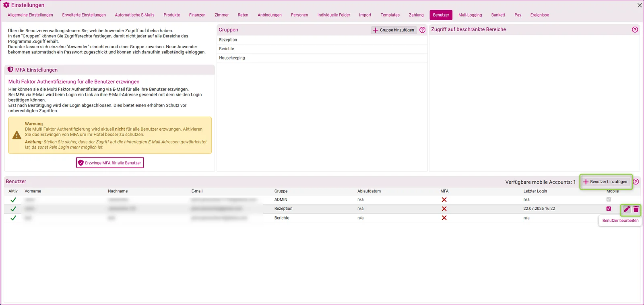This screenshot has width=644, height=305.
Task: Click the red X MFA icon in ADMIN row
Action: [x=444, y=200]
